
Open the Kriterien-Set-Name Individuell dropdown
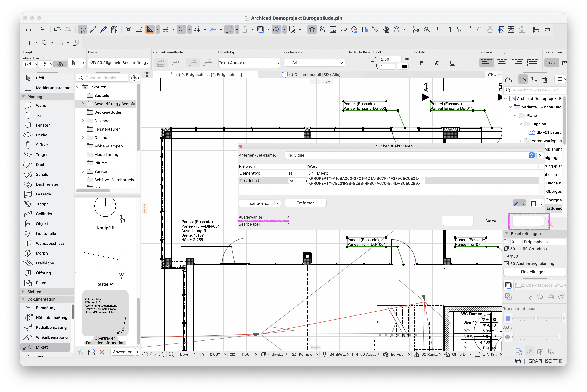pyautogui.click(x=410, y=155)
